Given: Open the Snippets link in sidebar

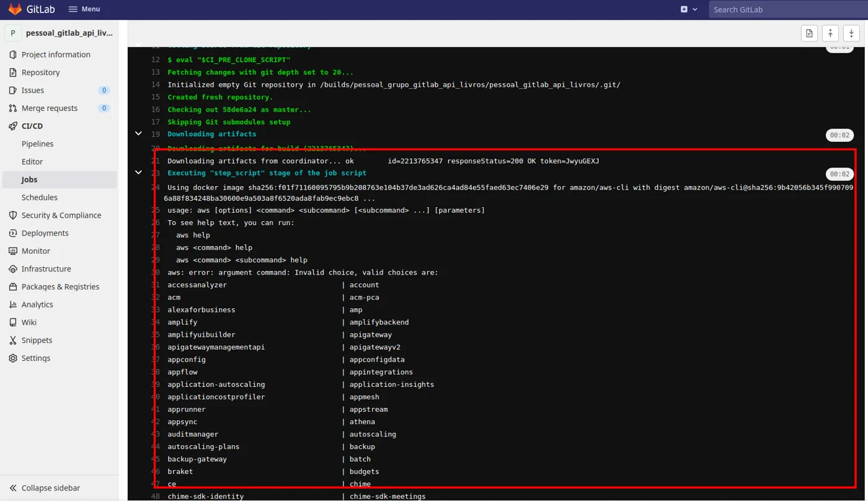Looking at the screenshot, I should [x=37, y=340].
